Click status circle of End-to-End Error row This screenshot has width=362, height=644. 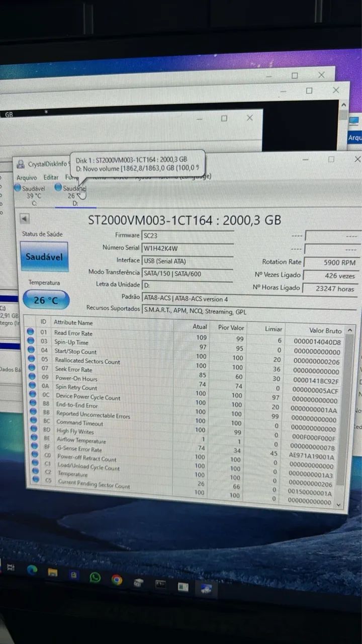[x=32, y=403]
